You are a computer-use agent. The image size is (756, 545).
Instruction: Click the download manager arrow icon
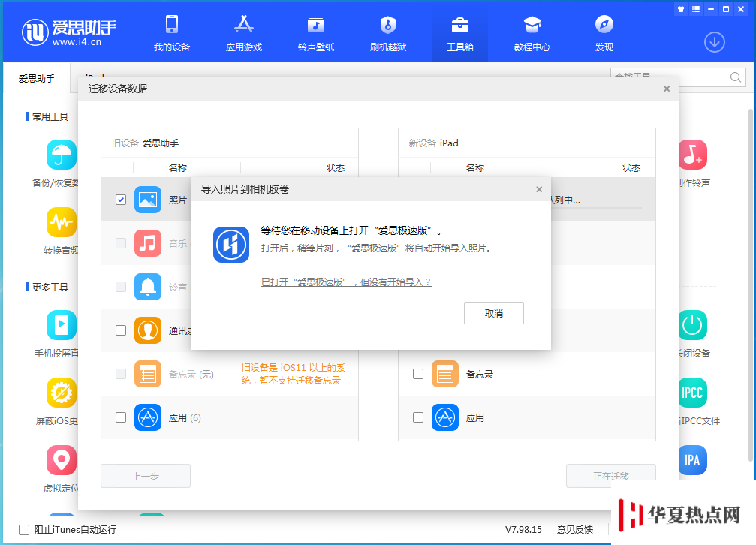(715, 43)
